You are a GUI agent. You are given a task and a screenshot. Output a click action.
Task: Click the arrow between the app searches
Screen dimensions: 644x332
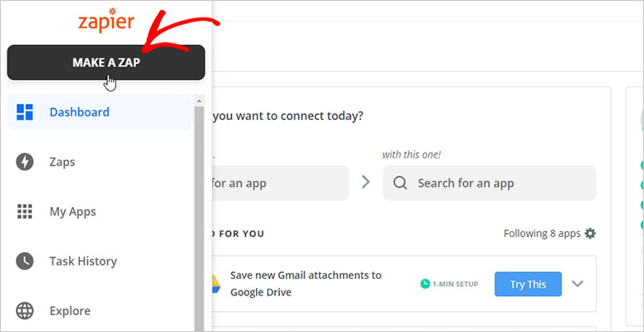tap(366, 182)
